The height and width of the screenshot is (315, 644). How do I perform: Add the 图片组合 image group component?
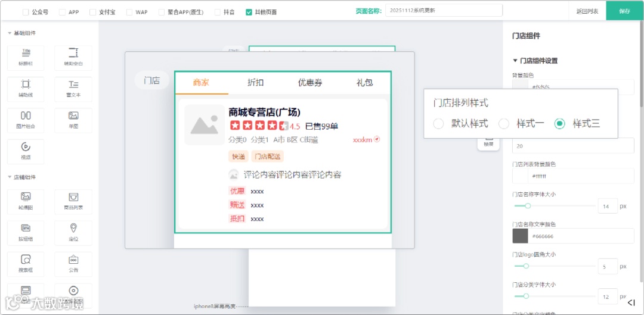pyautogui.click(x=26, y=120)
